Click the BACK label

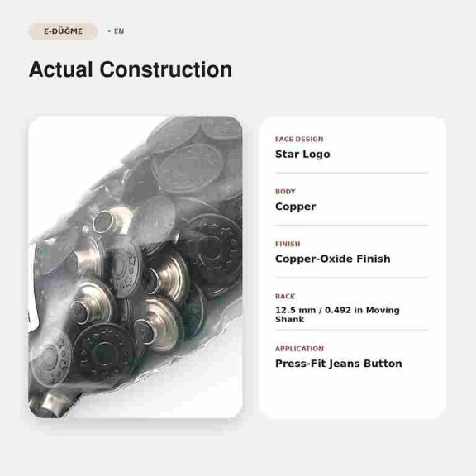click(x=285, y=297)
